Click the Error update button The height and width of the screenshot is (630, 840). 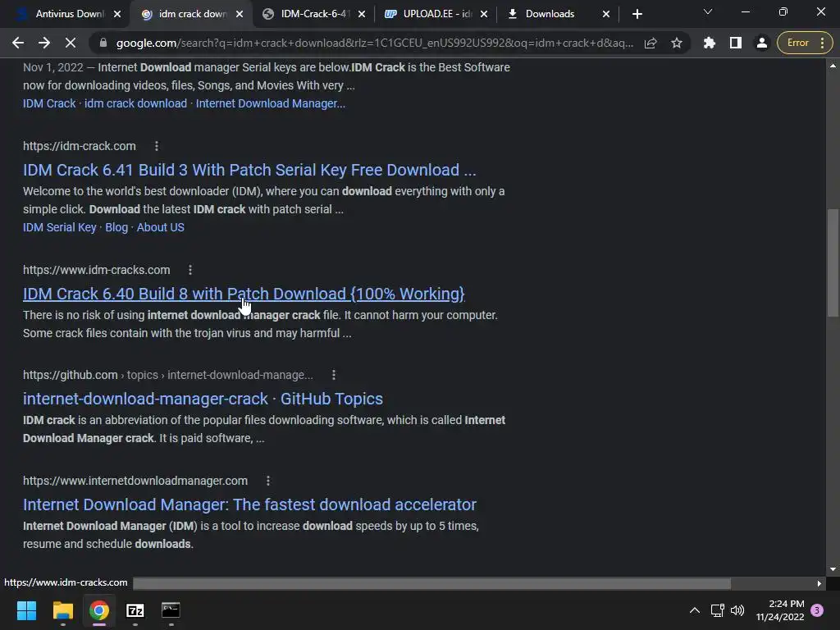[x=805, y=43]
